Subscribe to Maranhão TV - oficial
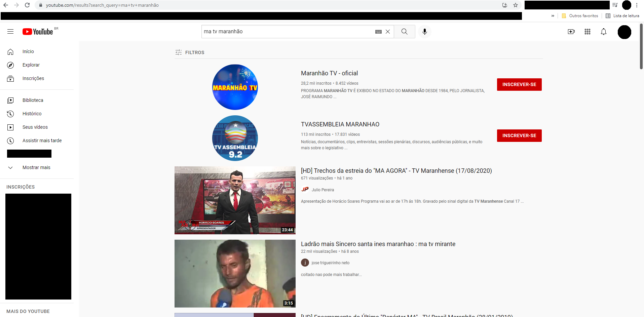Viewport: 644px width, 317px height. [x=519, y=84]
